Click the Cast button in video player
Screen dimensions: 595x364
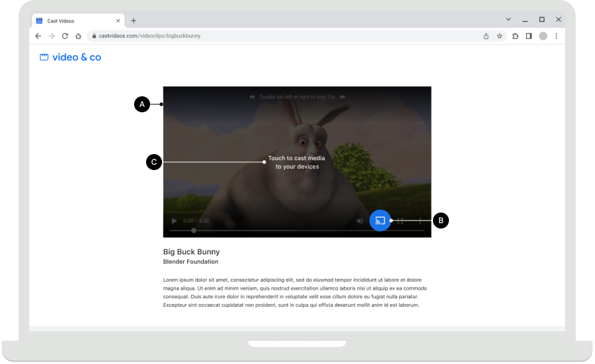380,221
